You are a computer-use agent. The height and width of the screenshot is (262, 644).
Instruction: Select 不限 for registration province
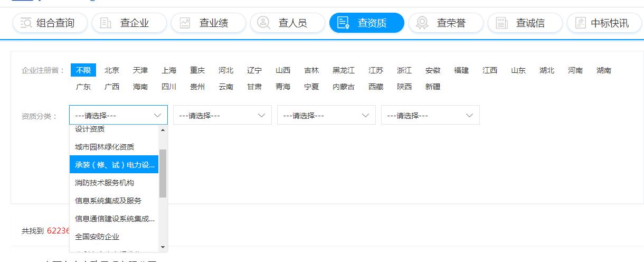point(83,70)
